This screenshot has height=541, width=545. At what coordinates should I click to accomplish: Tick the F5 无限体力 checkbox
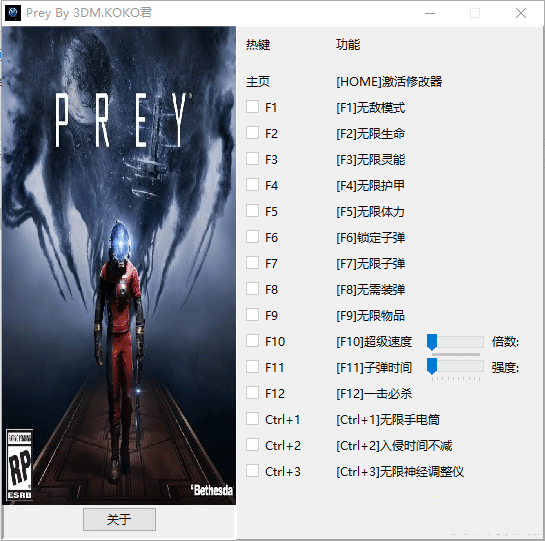point(252,211)
